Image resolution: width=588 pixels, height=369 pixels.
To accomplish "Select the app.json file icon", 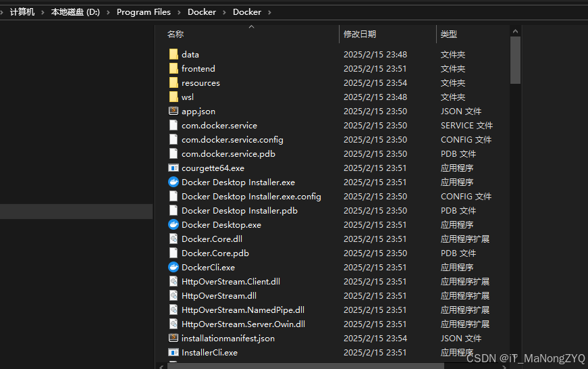I will [x=173, y=111].
